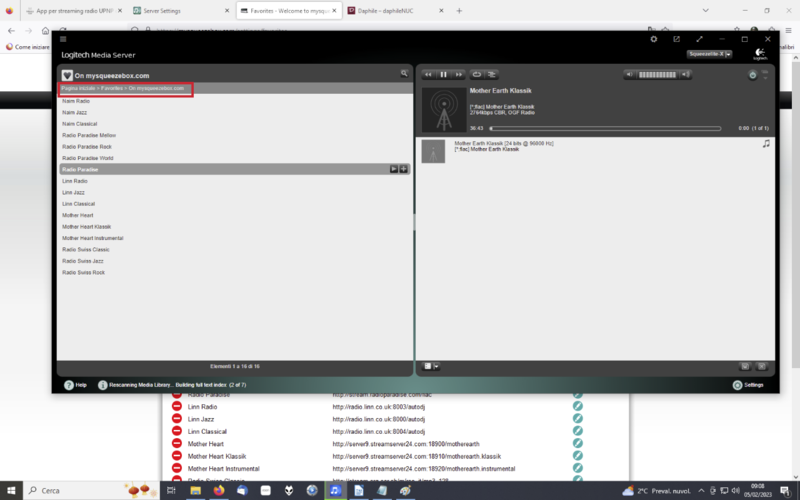
Task: Open the hamburger menu at top left
Action: (64, 39)
